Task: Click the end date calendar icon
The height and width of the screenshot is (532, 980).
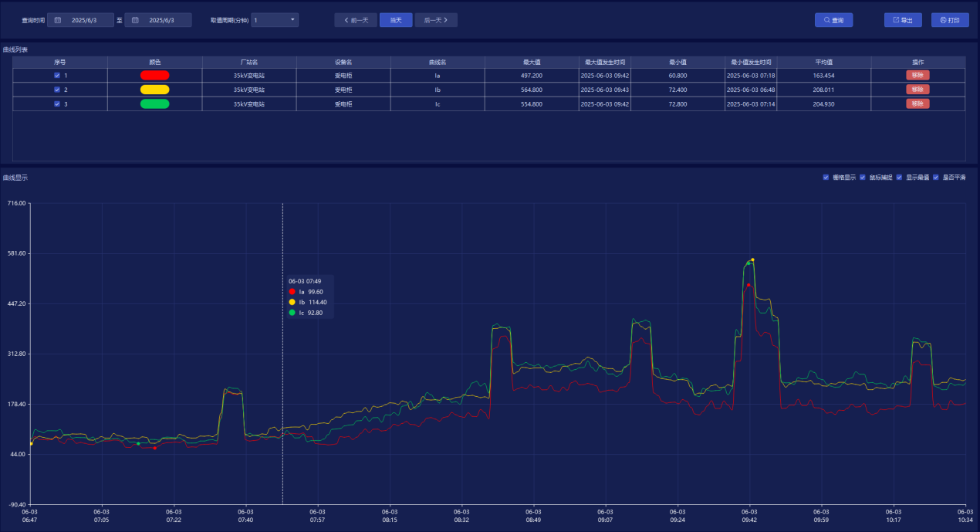Action: [x=135, y=20]
